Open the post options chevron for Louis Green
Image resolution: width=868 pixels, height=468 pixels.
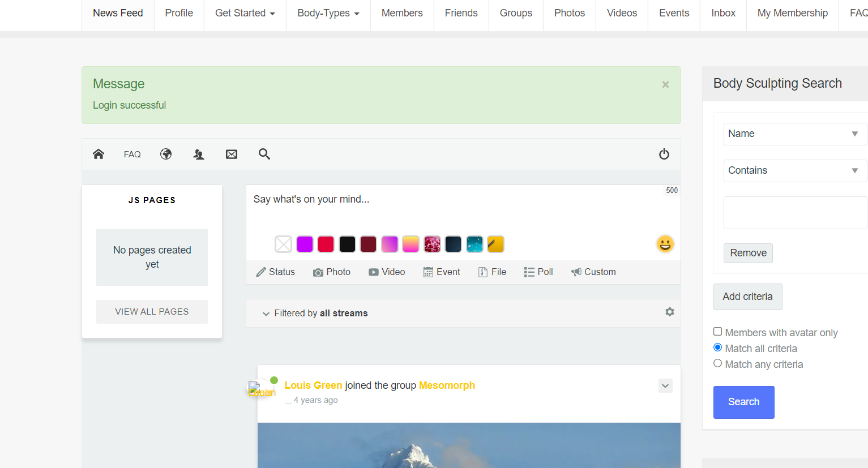(666, 386)
